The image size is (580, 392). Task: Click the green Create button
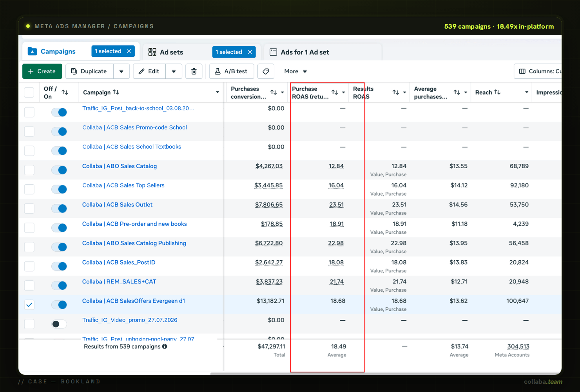[42, 71]
